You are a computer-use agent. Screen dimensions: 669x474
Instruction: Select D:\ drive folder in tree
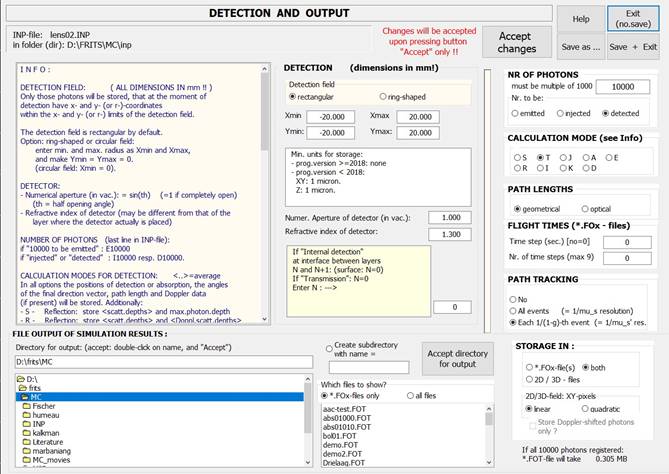160,379
